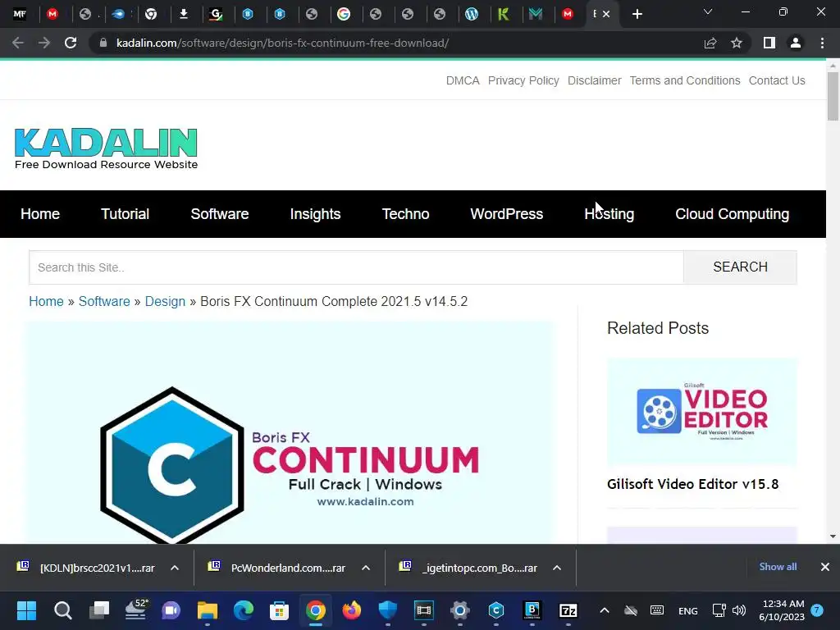Click the Search this Site field
The image size is (840, 630).
pos(356,267)
